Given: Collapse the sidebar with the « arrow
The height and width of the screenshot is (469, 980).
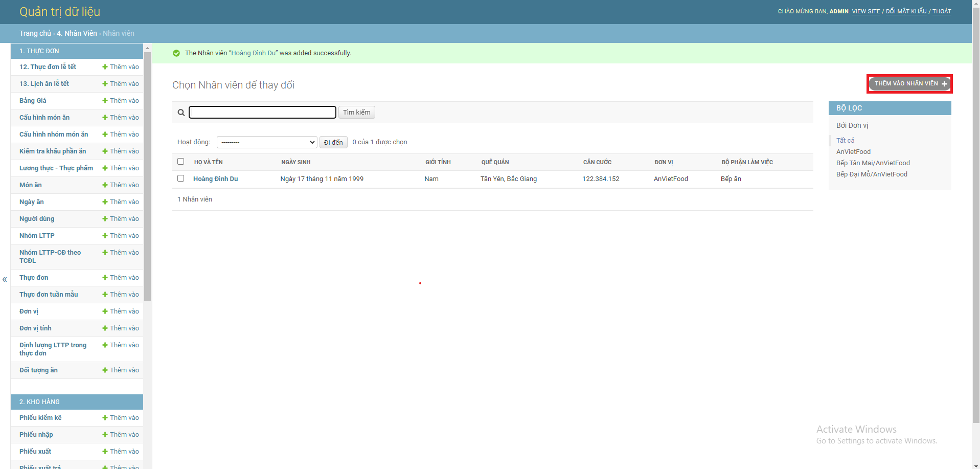Looking at the screenshot, I should point(5,279).
